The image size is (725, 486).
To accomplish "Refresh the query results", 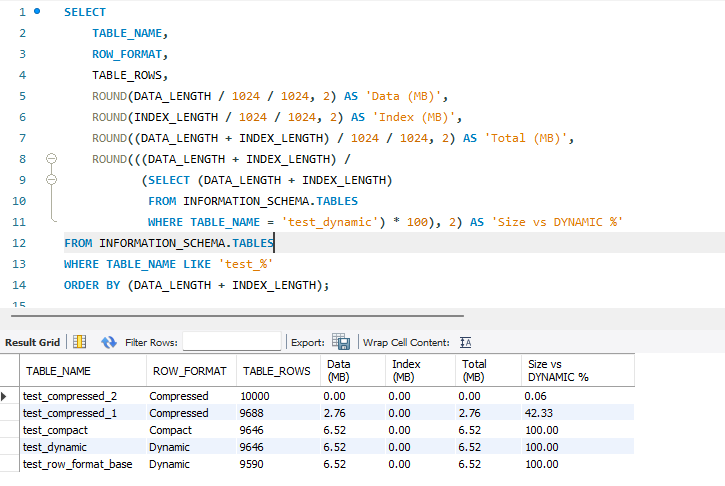I will [109, 342].
